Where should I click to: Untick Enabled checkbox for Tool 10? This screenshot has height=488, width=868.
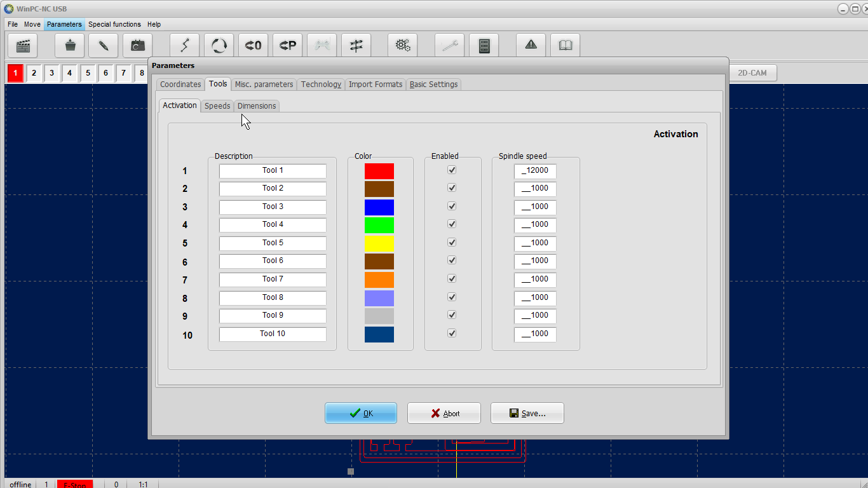pos(452,333)
